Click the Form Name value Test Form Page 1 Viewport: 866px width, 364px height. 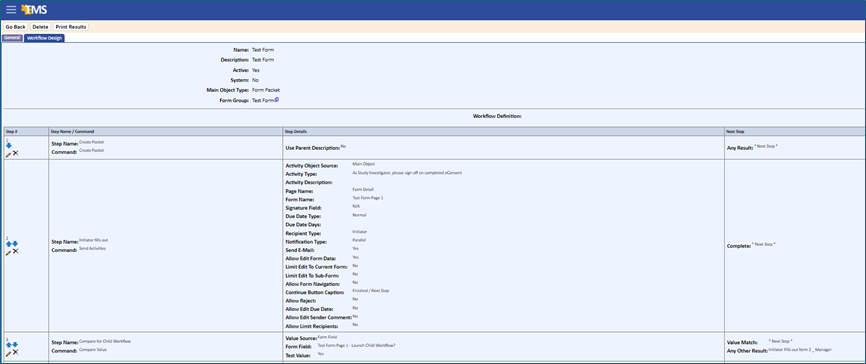pos(368,198)
